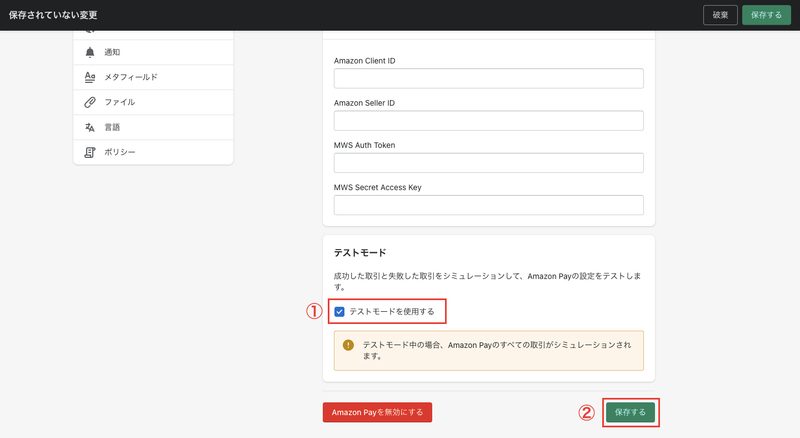This screenshot has height=438, width=800.
Task: Click 破棄 button in top bar
Action: [x=720, y=15]
